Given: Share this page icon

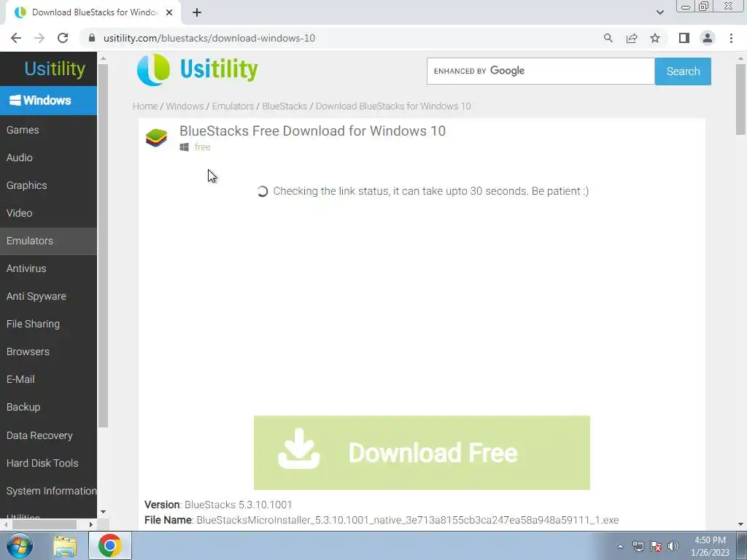Looking at the screenshot, I should click(x=632, y=38).
